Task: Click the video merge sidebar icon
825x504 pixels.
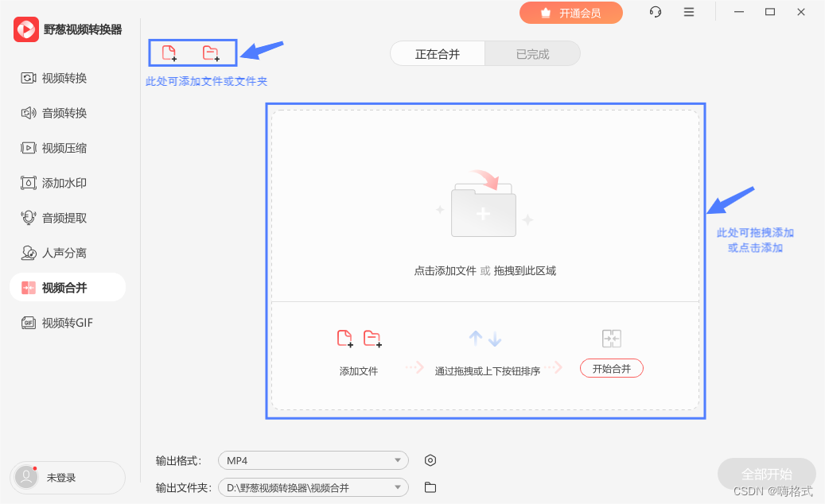Action: 29,288
